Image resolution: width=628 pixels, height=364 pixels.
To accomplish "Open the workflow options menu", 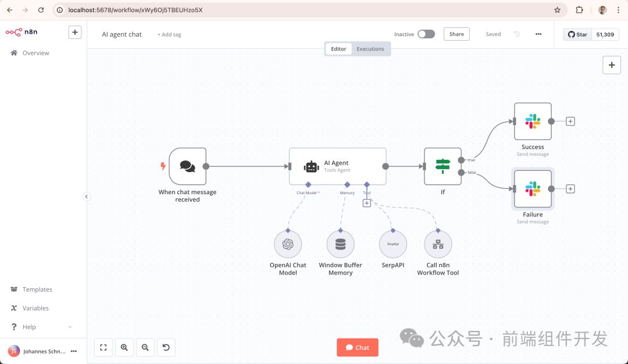I will coord(538,34).
